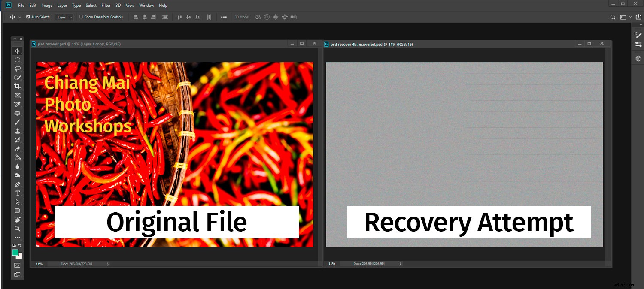This screenshot has height=289, width=644.
Task: Select the Lasso tool
Action: pyautogui.click(x=18, y=69)
